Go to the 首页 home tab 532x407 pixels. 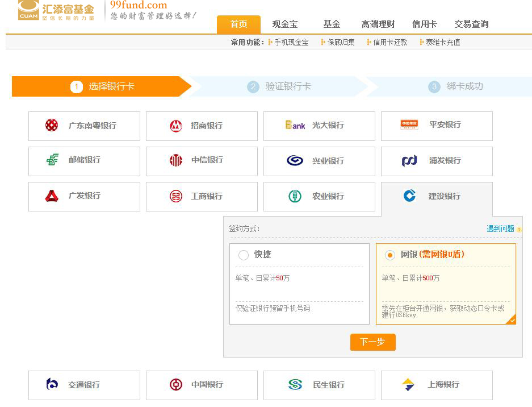pos(238,24)
